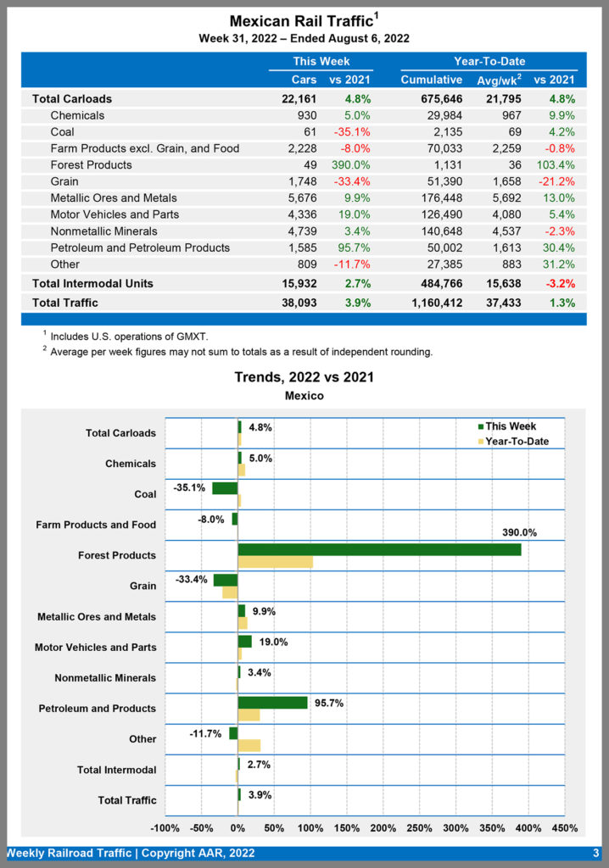Image resolution: width=609 pixels, height=868 pixels.
Task: Click the 'Trends, 2022 vs 2021' chart title
Action: point(304,377)
